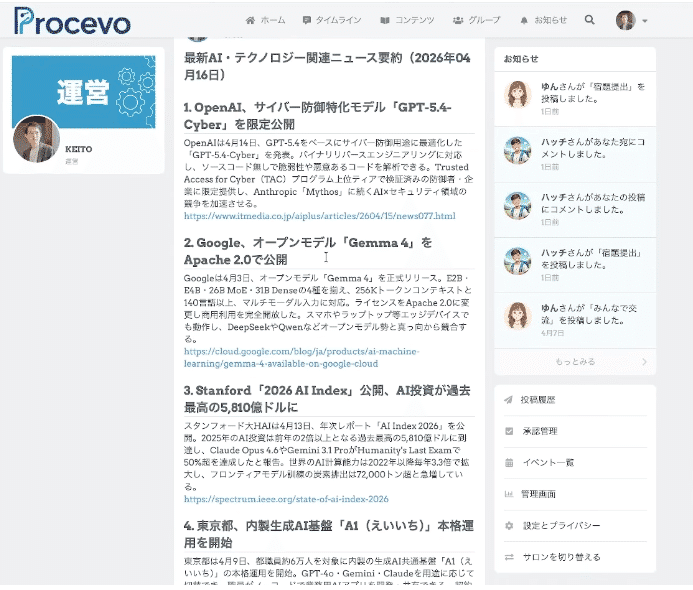Click the chart icon for 管理画面
Image resolution: width=693 pixels, height=590 pixels.
click(x=509, y=494)
